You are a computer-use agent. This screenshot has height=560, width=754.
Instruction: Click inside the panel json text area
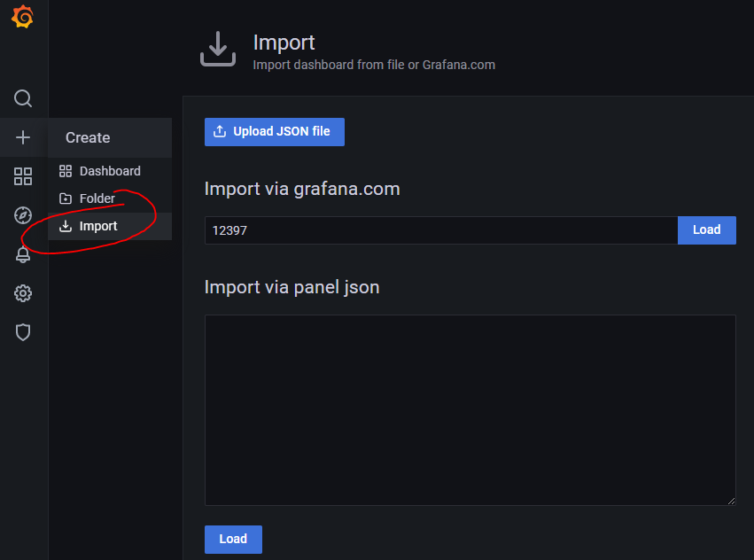coord(470,410)
